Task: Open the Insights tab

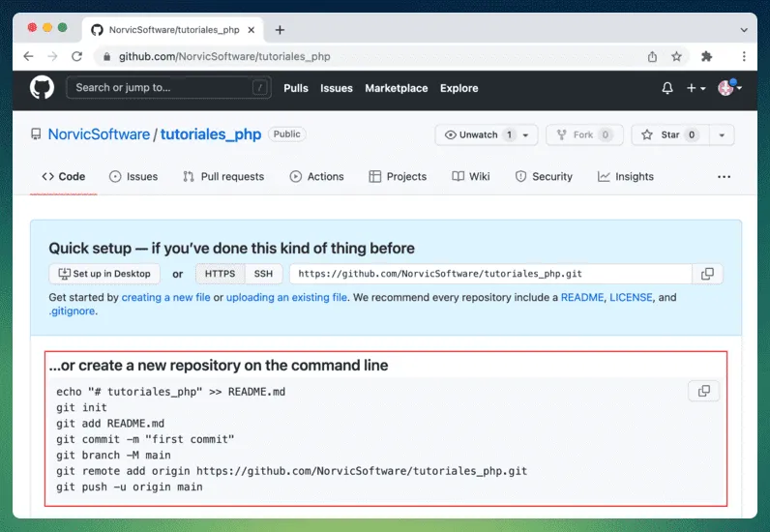Action: (x=626, y=176)
